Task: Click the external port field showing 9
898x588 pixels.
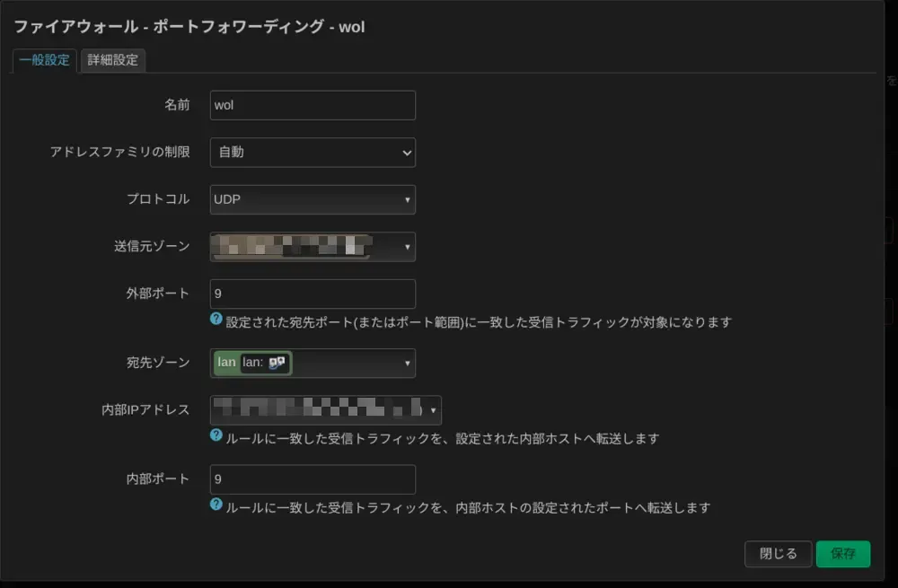Action: (x=312, y=294)
